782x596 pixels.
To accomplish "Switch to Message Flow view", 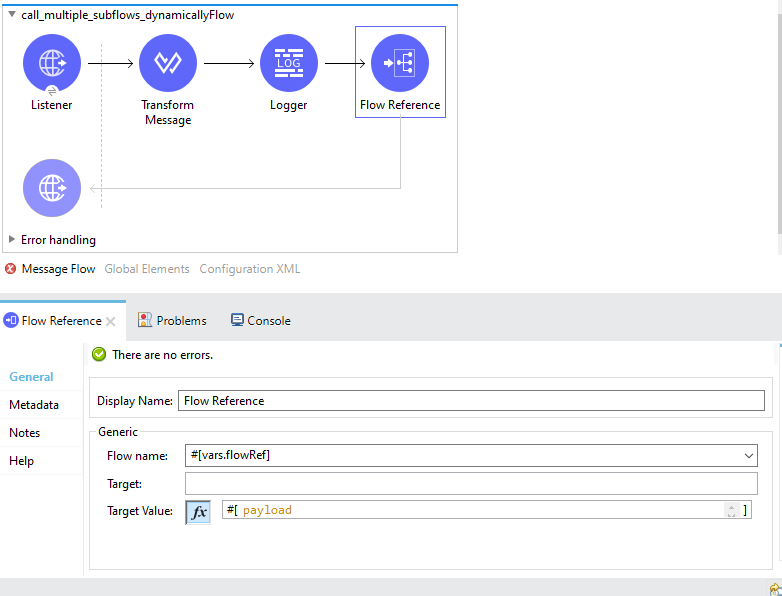I will [58, 269].
